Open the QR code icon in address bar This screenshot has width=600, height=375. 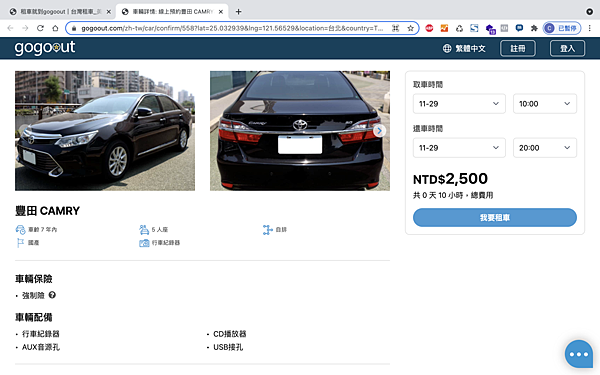(395, 28)
